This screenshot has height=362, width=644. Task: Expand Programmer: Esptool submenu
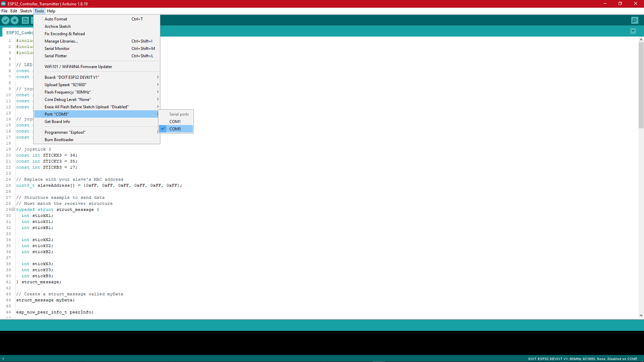click(x=97, y=132)
